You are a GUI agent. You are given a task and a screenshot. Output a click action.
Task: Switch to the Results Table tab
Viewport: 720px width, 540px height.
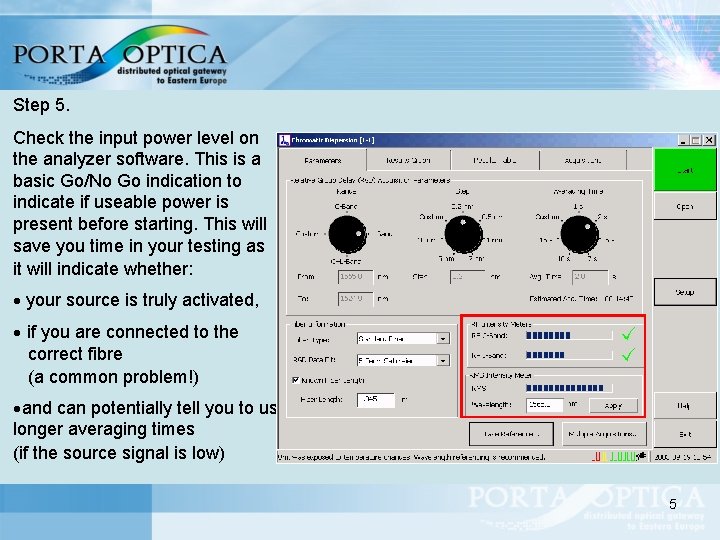click(495, 160)
